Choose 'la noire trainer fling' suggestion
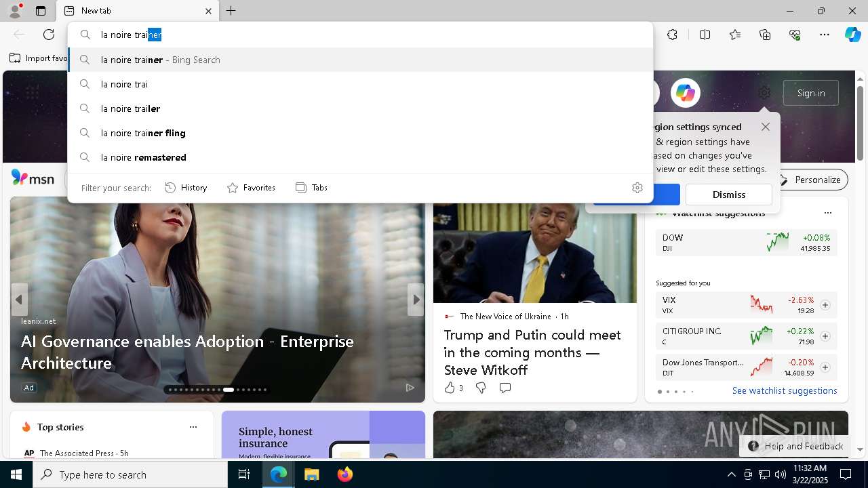This screenshot has height=488, width=868. [361, 133]
